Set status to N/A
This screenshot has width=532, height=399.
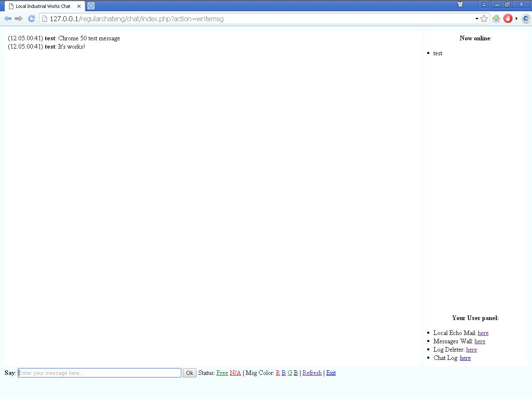click(x=235, y=373)
